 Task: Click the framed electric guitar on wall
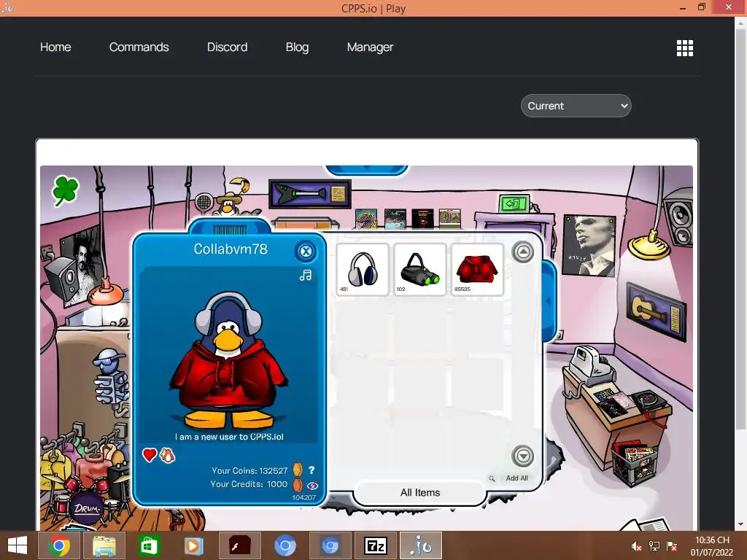pyautogui.click(x=309, y=194)
